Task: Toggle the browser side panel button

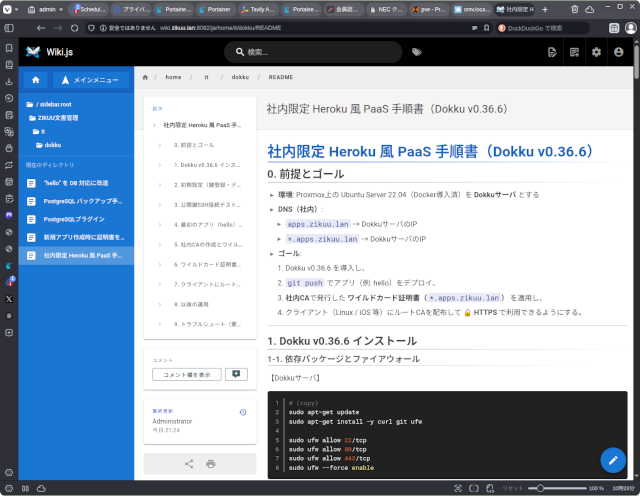Action: 9,28
